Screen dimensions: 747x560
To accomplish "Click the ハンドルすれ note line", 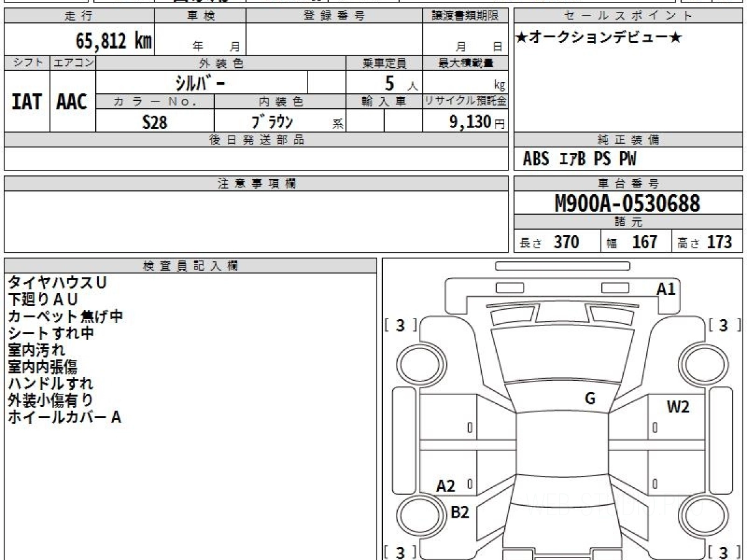I will coord(51,383).
